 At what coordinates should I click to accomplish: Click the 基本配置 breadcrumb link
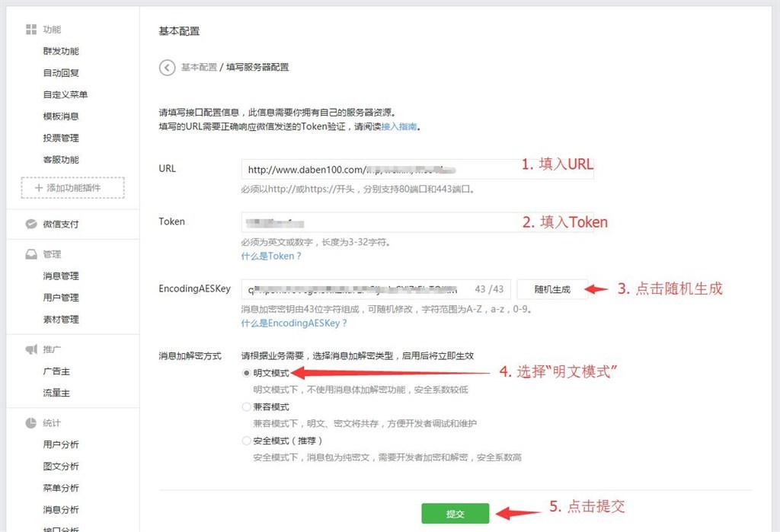[x=199, y=67]
